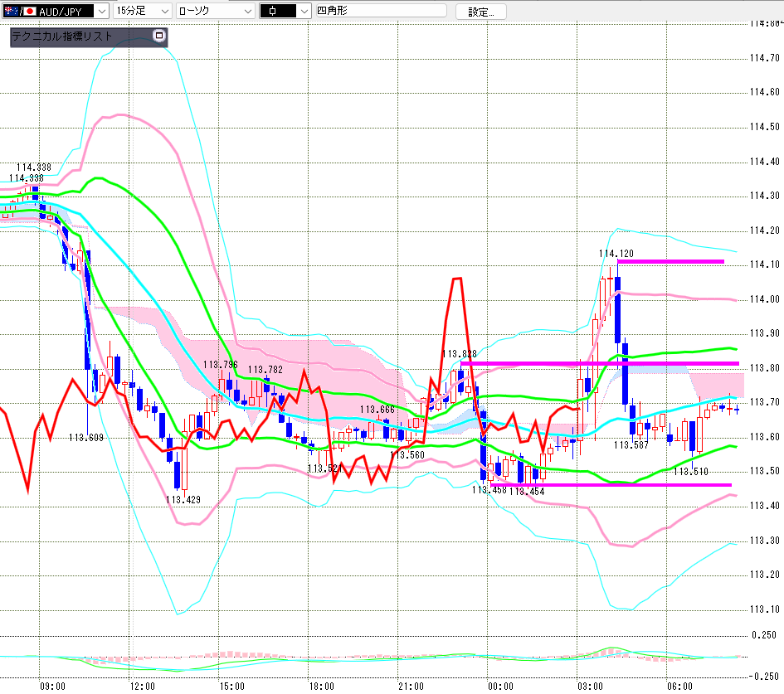Select the magenta support line near 113.458

[x=611, y=485]
